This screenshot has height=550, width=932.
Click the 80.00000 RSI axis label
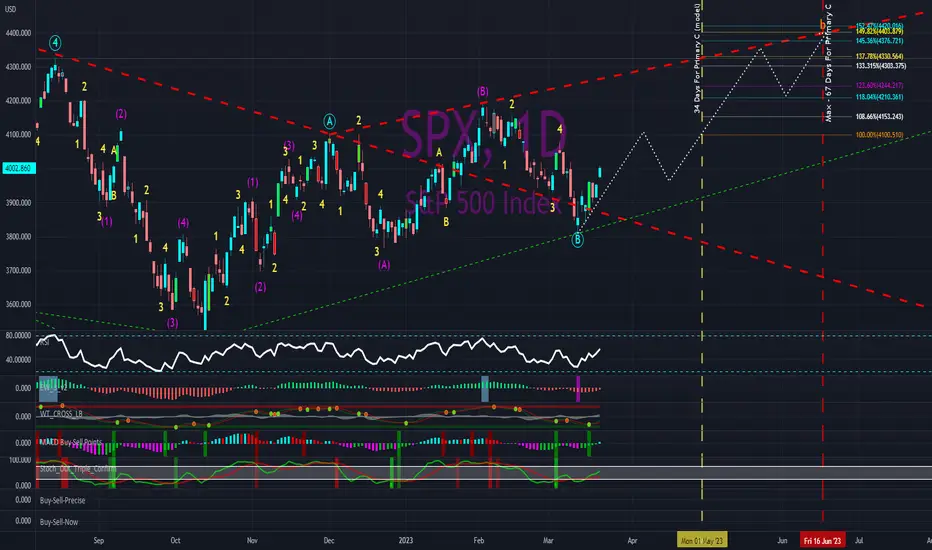18,336
